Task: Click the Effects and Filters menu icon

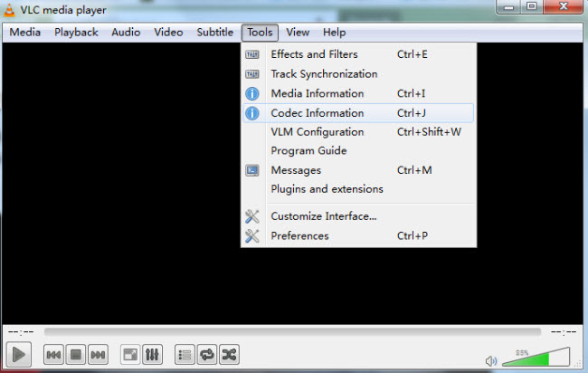Action: [252, 55]
